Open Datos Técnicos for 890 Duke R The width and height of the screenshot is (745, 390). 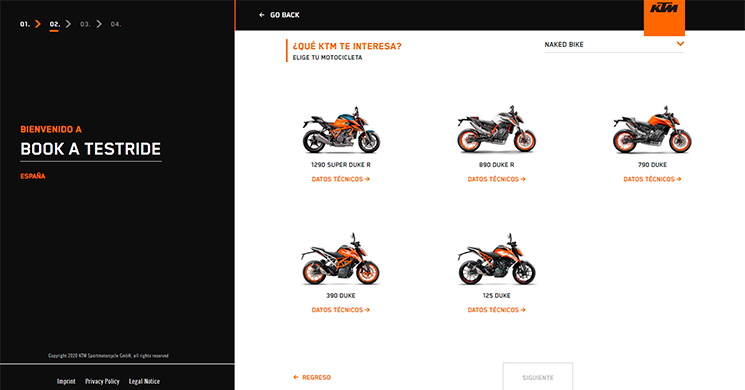(x=497, y=180)
